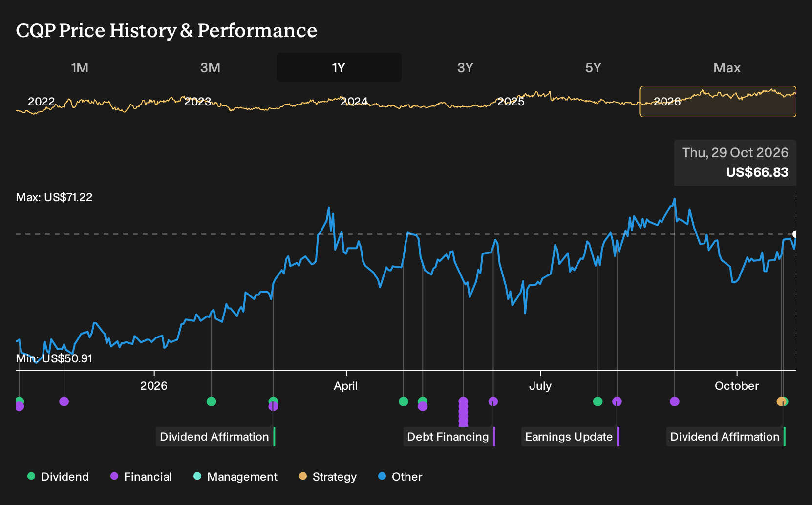This screenshot has width=812, height=505.
Task: Select the 1M time range tab
Action: tap(80, 67)
